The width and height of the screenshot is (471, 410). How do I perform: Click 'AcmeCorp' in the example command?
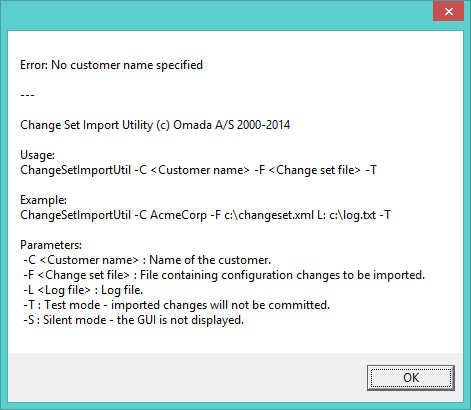pyautogui.click(x=178, y=215)
